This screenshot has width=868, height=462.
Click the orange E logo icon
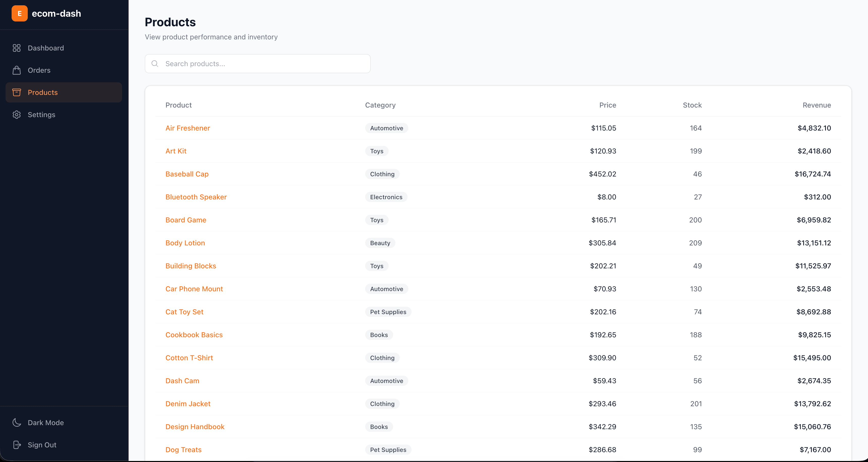pos(19,13)
